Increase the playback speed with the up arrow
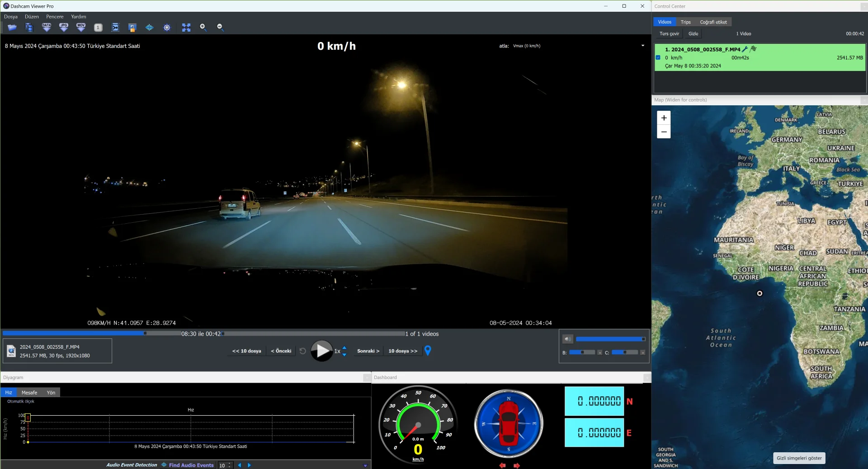The width and height of the screenshot is (868, 469). [x=344, y=348]
